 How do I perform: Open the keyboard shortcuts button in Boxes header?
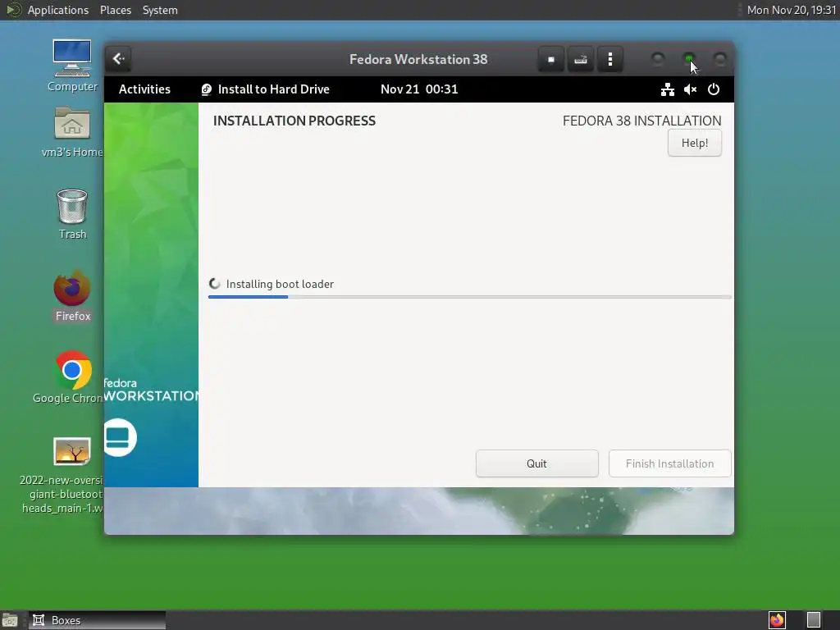pos(580,59)
